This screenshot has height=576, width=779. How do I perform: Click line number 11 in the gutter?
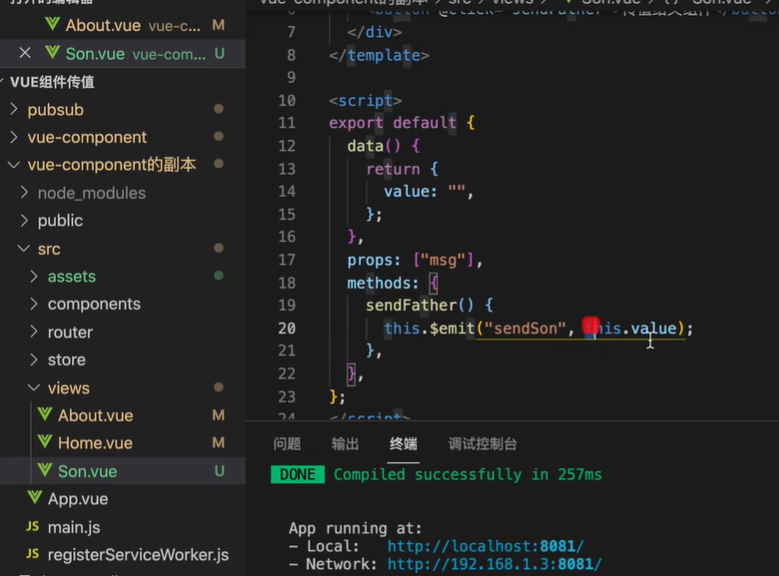(287, 123)
